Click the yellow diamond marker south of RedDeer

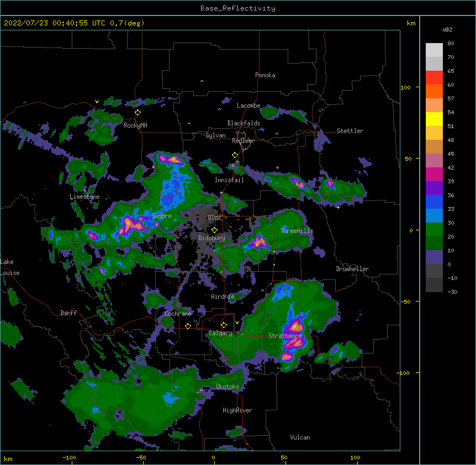(x=235, y=155)
